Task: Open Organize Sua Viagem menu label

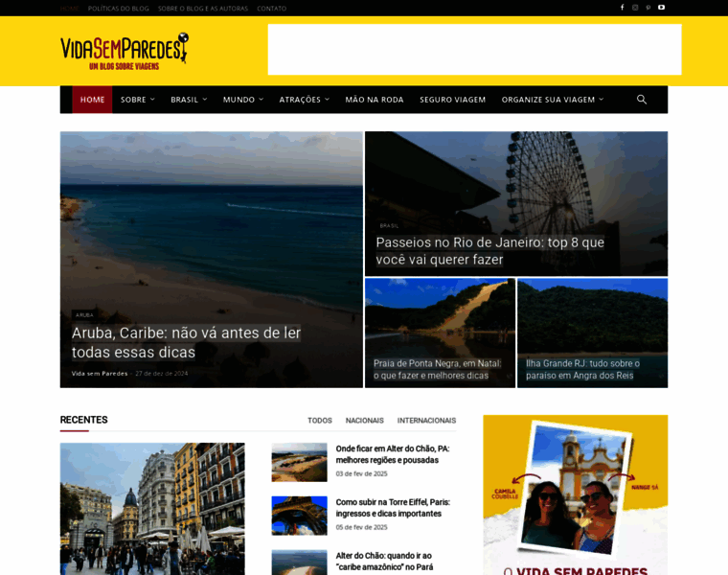Action: (548, 100)
